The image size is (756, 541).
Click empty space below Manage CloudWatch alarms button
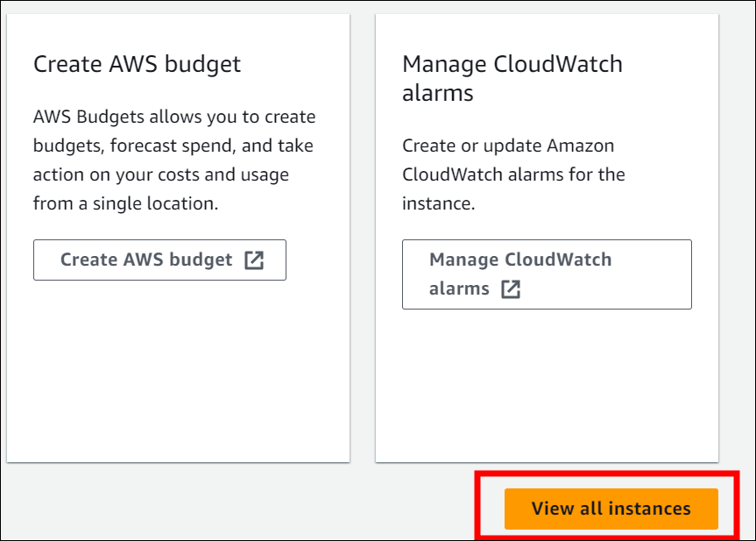[x=546, y=386]
